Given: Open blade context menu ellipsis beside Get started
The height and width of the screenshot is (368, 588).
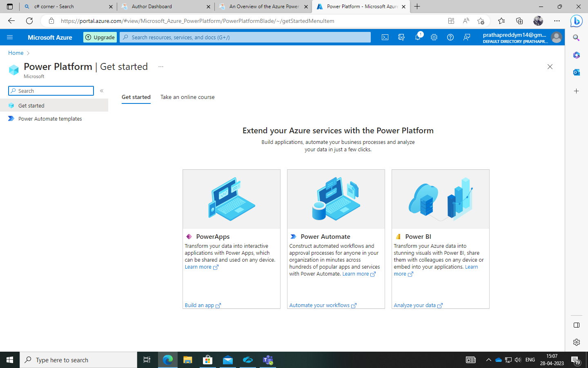Looking at the screenshot, I should tap(160, 67).
